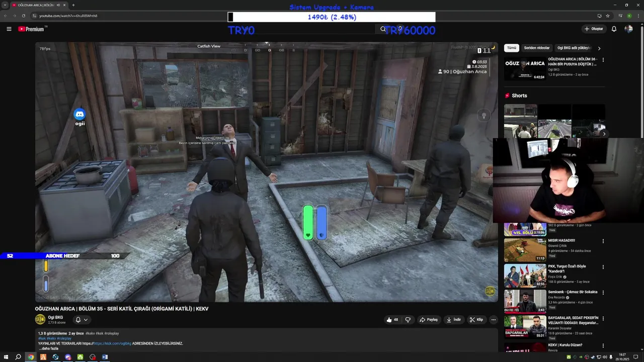Viewport: 644px width, 362px height.
Task: Click the YouTube search magnifier icon
Action: [383, 29]
